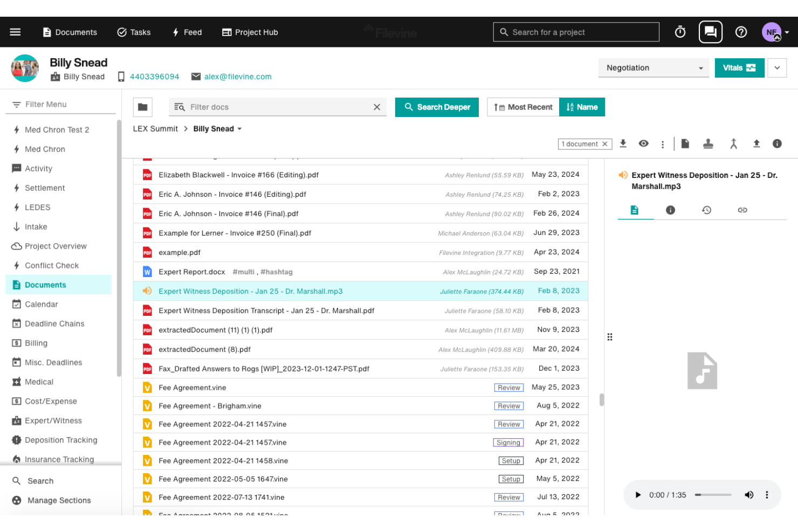Viewport: 798px width, 532px height.
Task: Open the hamburger main menu
Action: pyautogui.click(x=15, y=32)
